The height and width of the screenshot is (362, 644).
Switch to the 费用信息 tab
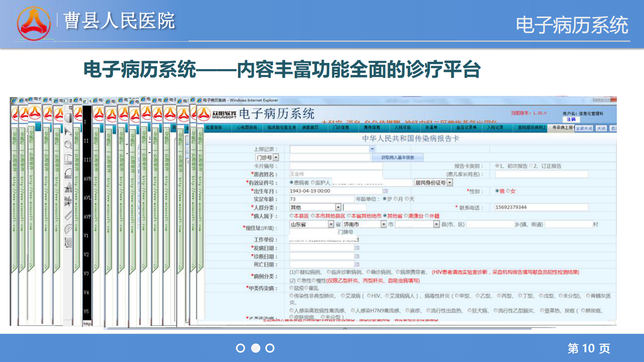tap(372, 128)
